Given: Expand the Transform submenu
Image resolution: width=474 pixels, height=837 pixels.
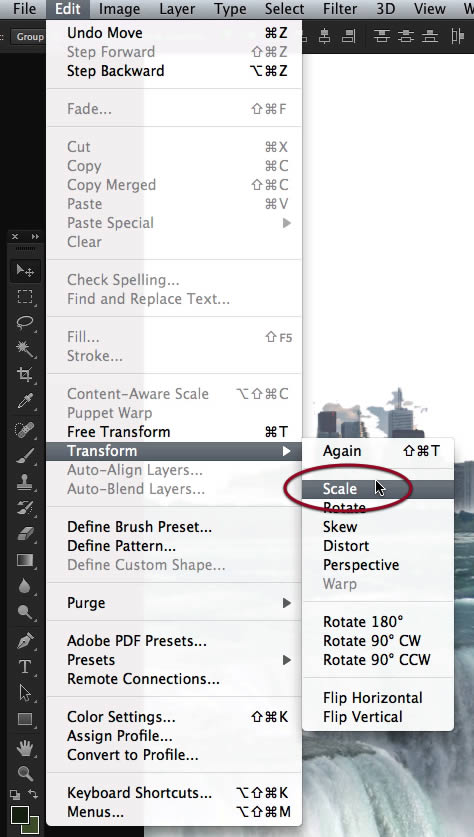Looking at the screenshot, I should (174, 451).
